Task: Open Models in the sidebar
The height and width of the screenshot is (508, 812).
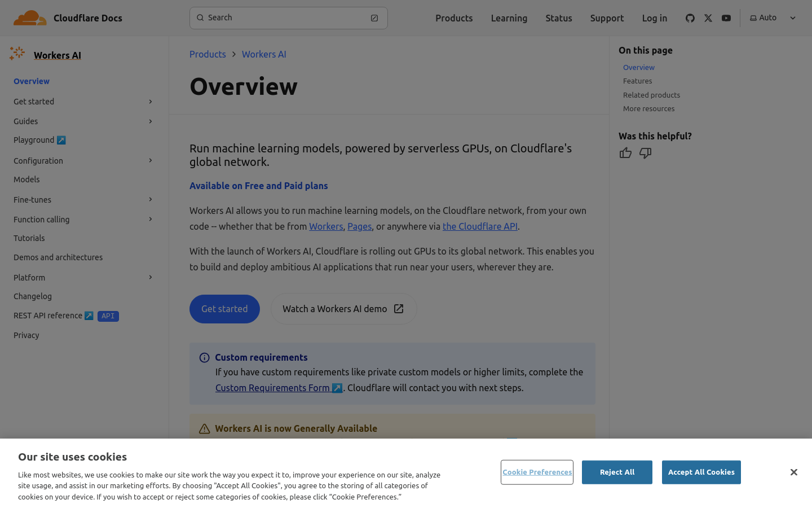Action: [27, 179]
